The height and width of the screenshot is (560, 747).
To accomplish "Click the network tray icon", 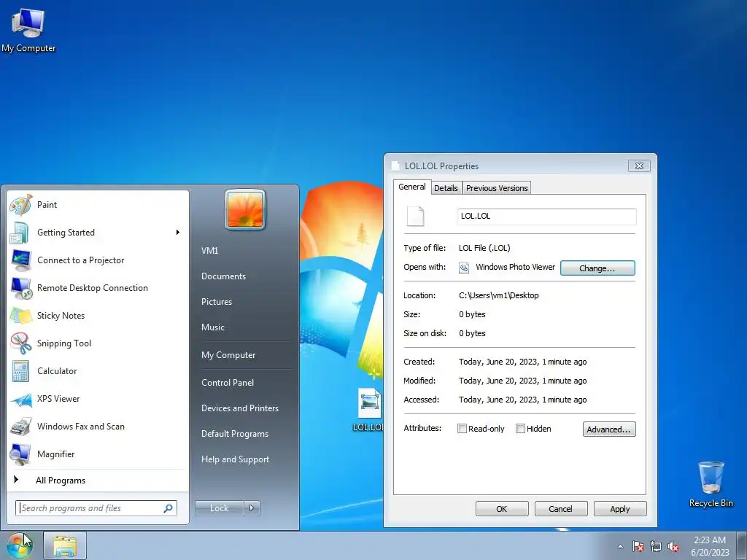I will click(656, 546).
